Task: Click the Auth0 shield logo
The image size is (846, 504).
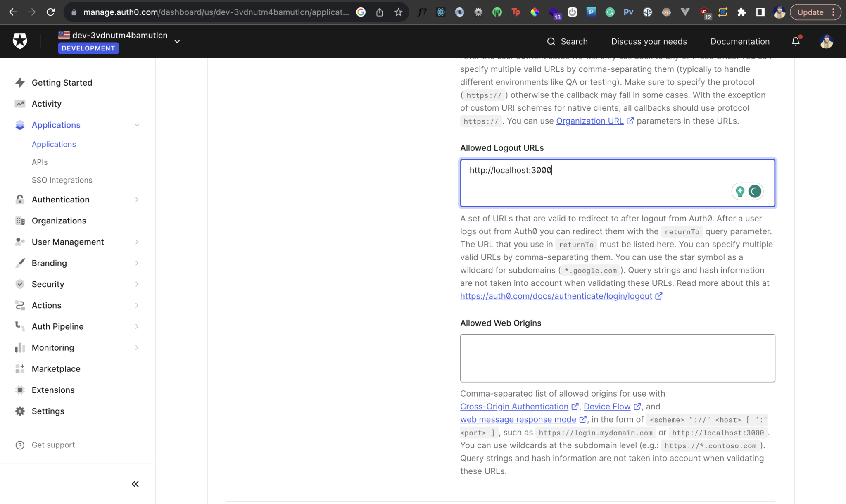Action: pyautogui.click(x=20, y=41)
